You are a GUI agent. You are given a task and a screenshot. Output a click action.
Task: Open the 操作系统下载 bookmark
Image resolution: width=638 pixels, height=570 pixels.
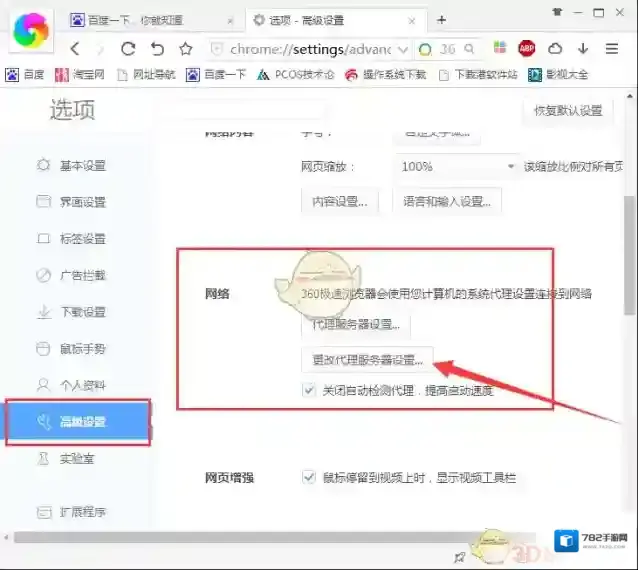point(385,75)
